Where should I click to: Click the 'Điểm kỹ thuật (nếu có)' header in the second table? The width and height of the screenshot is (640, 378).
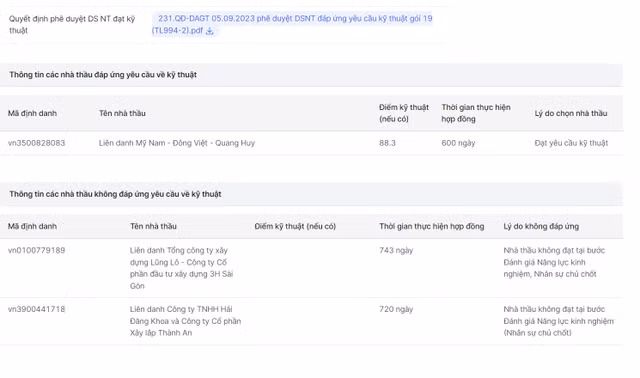coord(295,227)
